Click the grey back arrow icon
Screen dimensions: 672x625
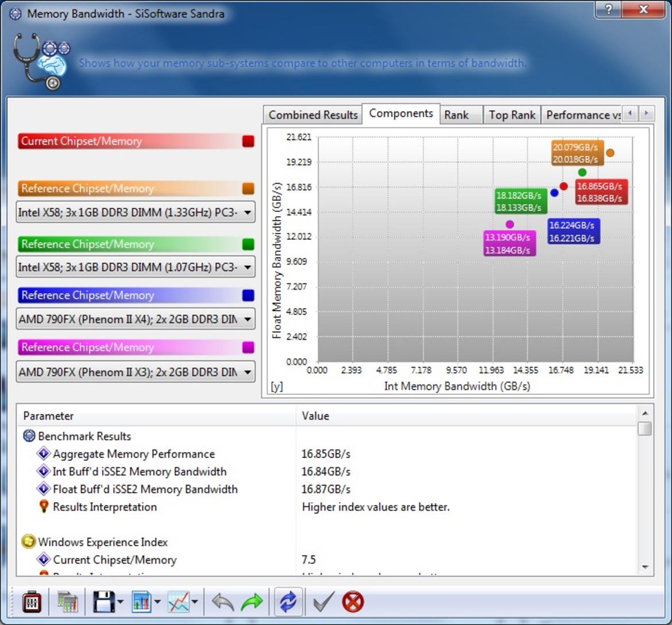point(223,602)
